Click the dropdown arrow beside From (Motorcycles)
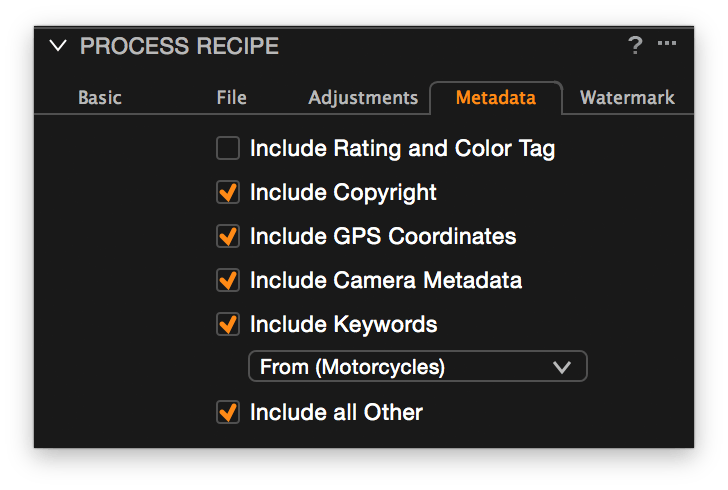 coord(562,367)
